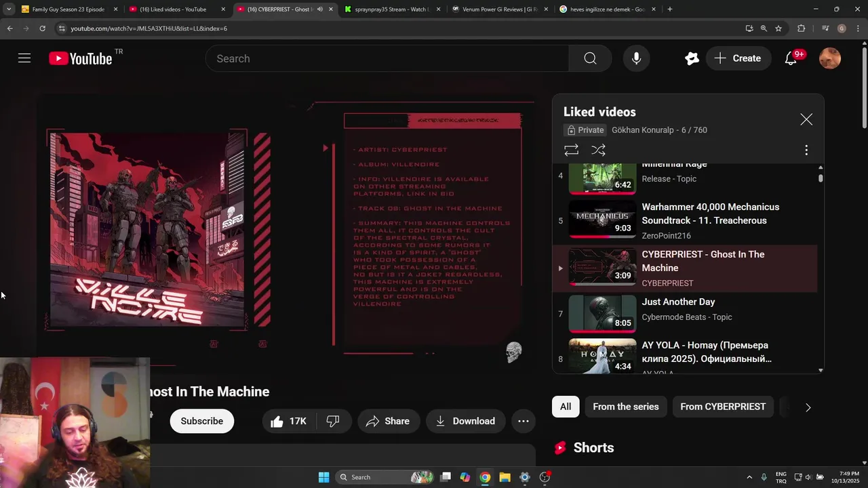Click the Liked videos playlist title

pos(599,112)
